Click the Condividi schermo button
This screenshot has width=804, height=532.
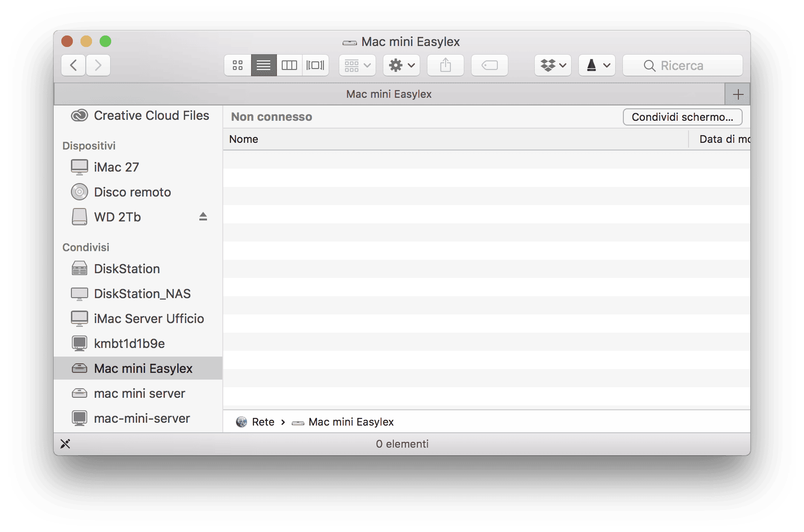point(683,117)
